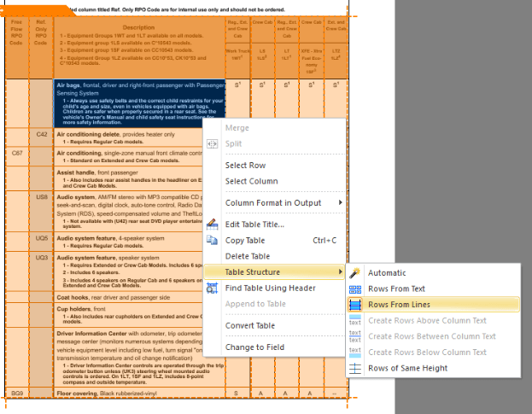Click the Copy Table icon

[x=213, y=241]
